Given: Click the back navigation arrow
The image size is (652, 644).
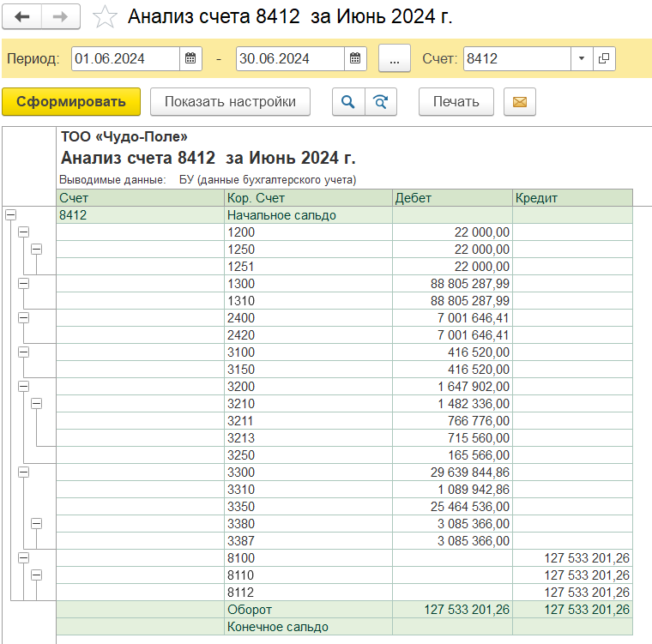Looking at the screenshot, I should tap(22, 17).
